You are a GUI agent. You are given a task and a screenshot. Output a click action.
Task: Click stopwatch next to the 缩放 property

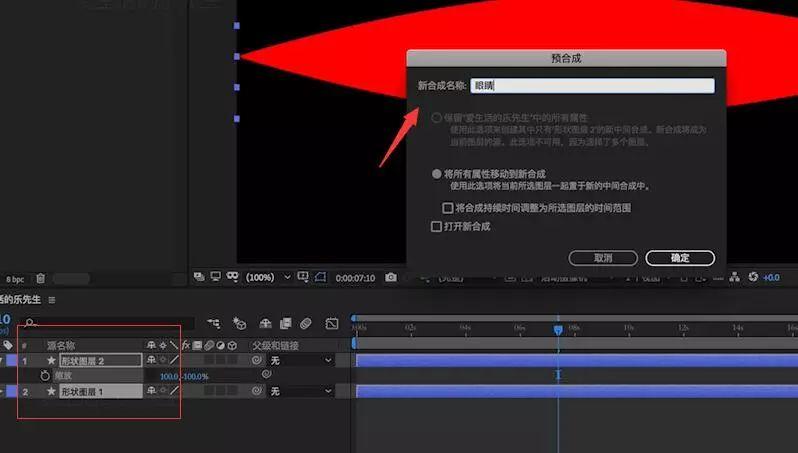pos(45,375)
